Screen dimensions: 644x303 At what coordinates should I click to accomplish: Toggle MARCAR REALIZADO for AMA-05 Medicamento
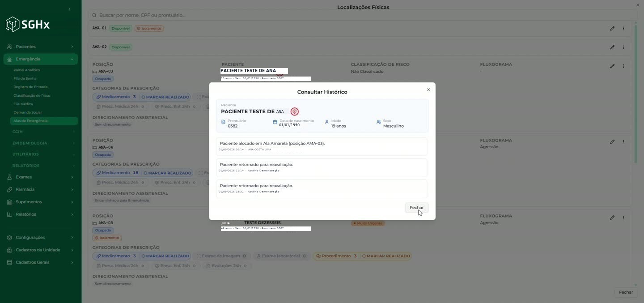[165, 256]
